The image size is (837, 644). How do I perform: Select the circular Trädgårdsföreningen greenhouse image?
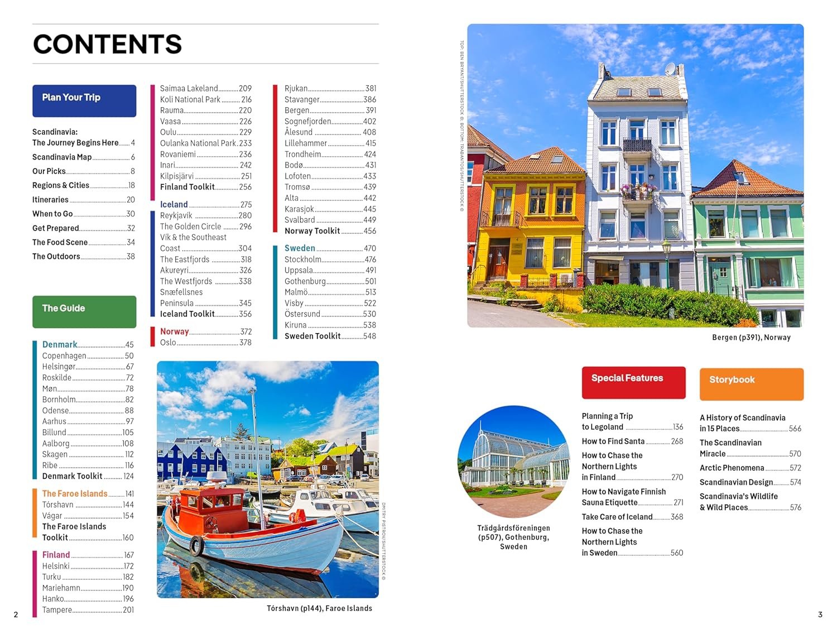coord(513,461)
